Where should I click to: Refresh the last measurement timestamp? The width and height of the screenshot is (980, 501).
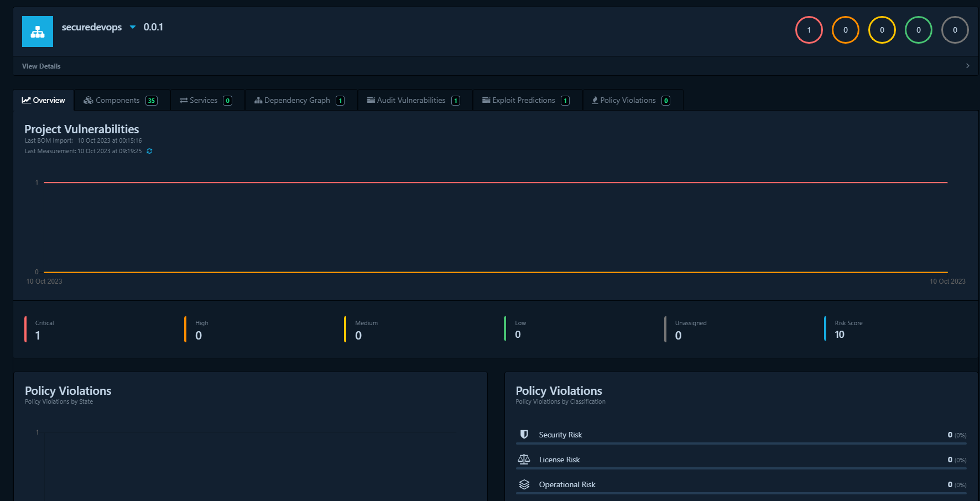click(149, 151)
